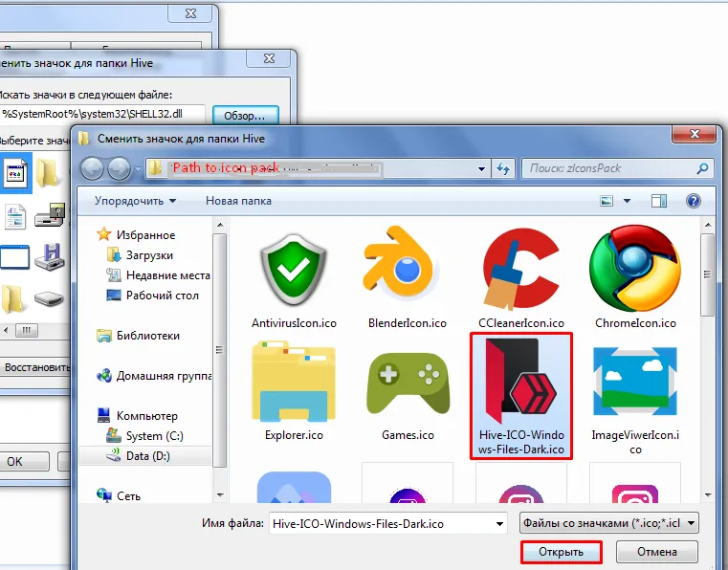The height and width of the screenshot is (570, 728).
Task: Select the AntivirusIcon.ico shield file
Action: [294, 277]
